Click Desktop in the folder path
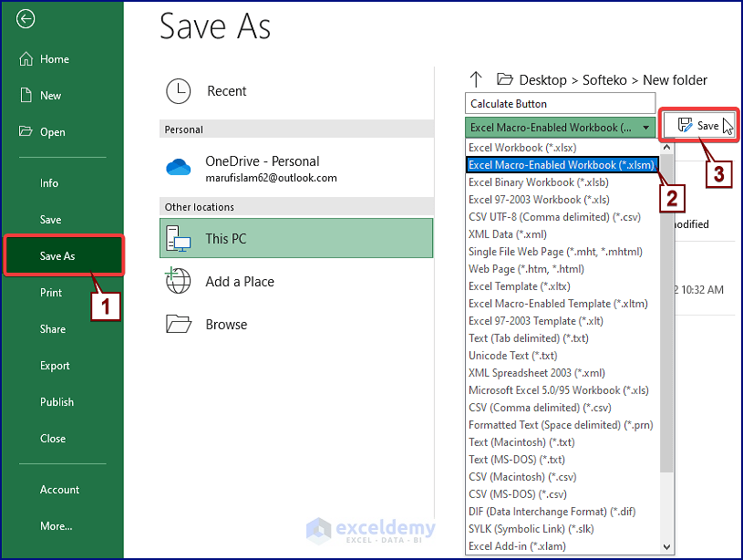 [542, 79]
